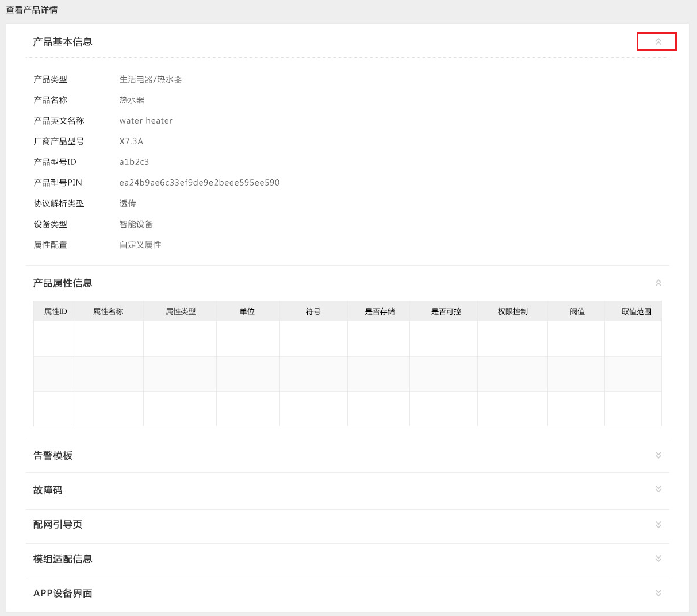Click the product PIN value starting ea24b9

199,183
